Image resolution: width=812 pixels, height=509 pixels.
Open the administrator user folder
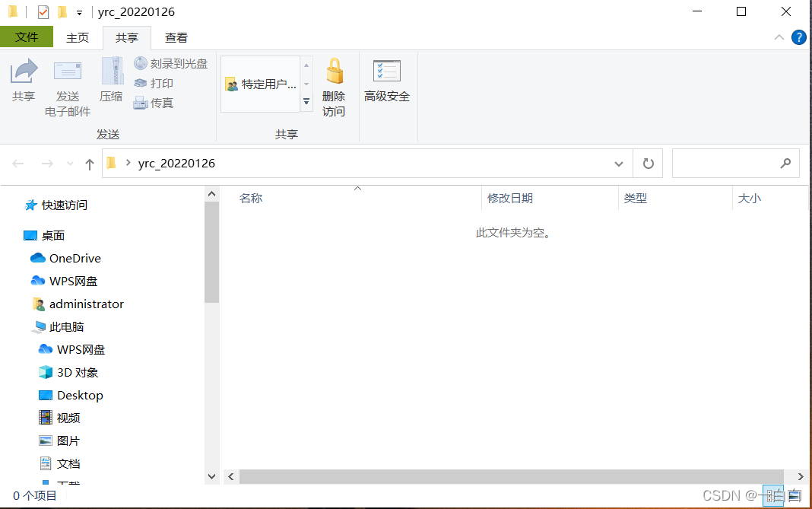click(78, 304)
